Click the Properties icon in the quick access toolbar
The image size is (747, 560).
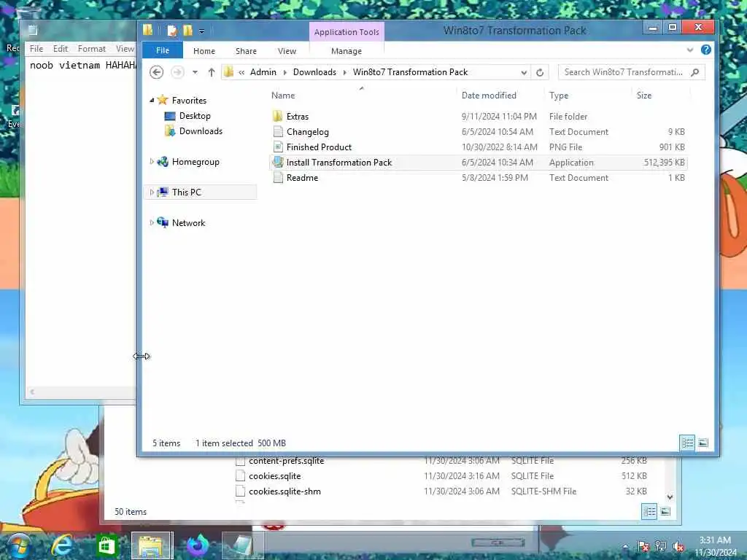(172, 31)
